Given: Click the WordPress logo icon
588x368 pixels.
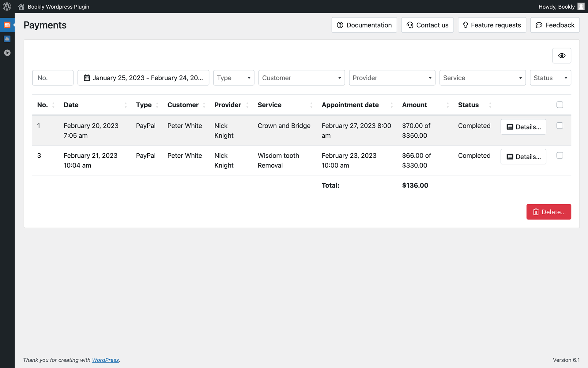Looking at the screenshot, I should [7, 6].
